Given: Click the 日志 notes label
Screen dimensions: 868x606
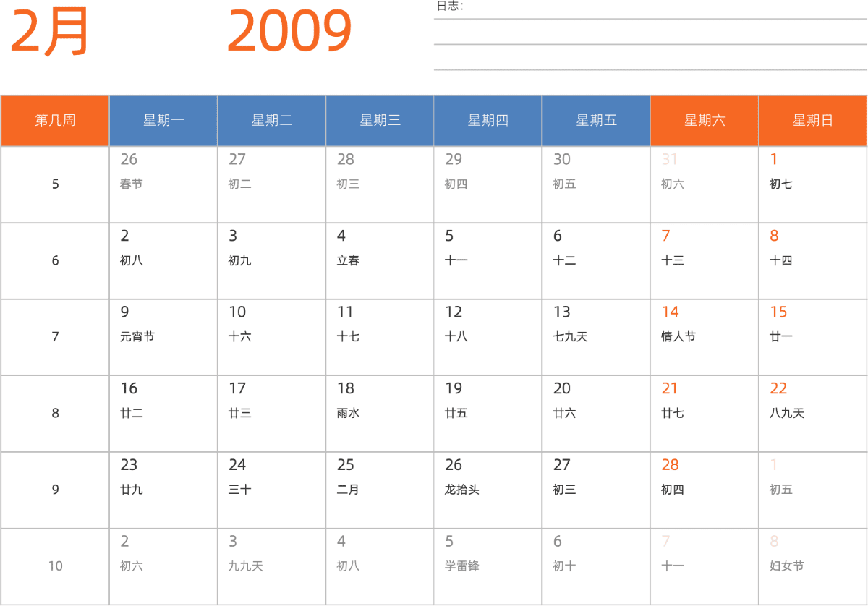Looking at the screenshot, I should (450, 6).
